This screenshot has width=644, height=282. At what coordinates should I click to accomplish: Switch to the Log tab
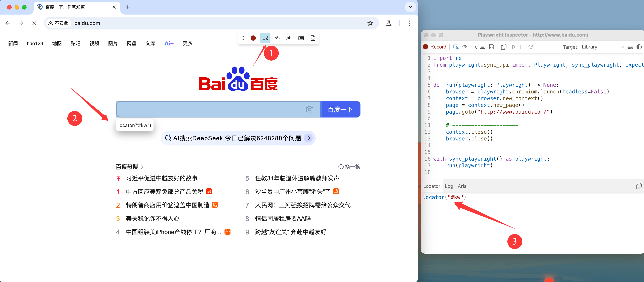[x=449, y=186]
